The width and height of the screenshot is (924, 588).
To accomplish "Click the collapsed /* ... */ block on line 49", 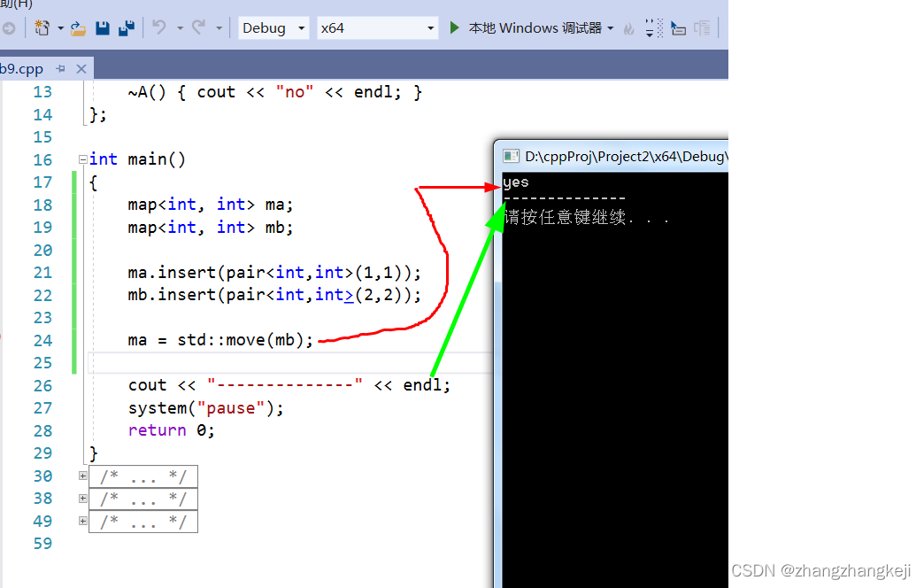I will pyautogui.click(x=143, y=522).
